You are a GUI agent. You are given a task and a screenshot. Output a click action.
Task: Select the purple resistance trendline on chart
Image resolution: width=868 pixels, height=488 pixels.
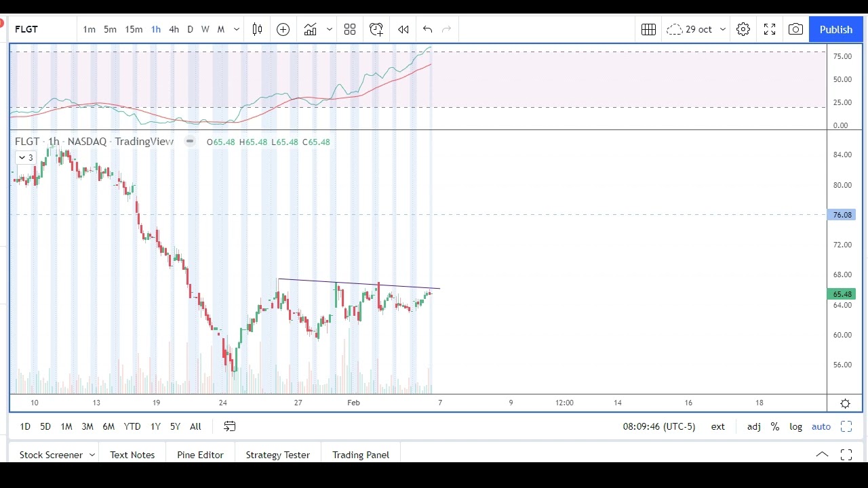tap(359, 284)
